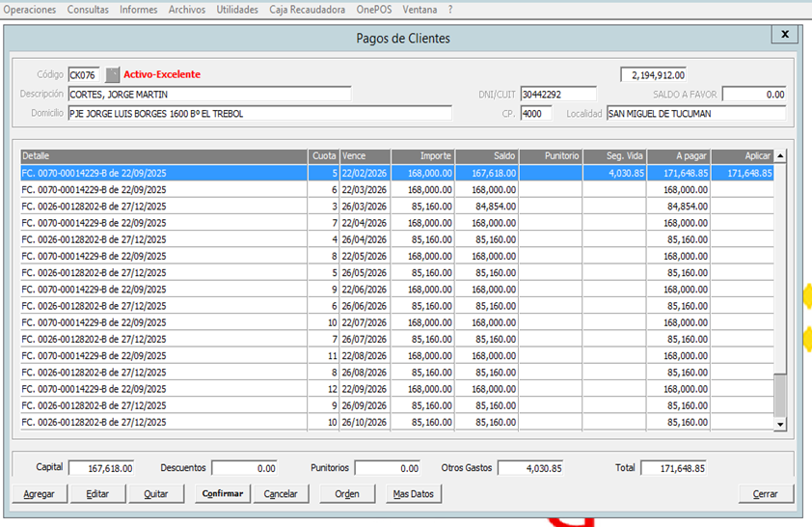Click the balance field showing 2,194,912.00
812x527 pixels.
click(654, 75)
